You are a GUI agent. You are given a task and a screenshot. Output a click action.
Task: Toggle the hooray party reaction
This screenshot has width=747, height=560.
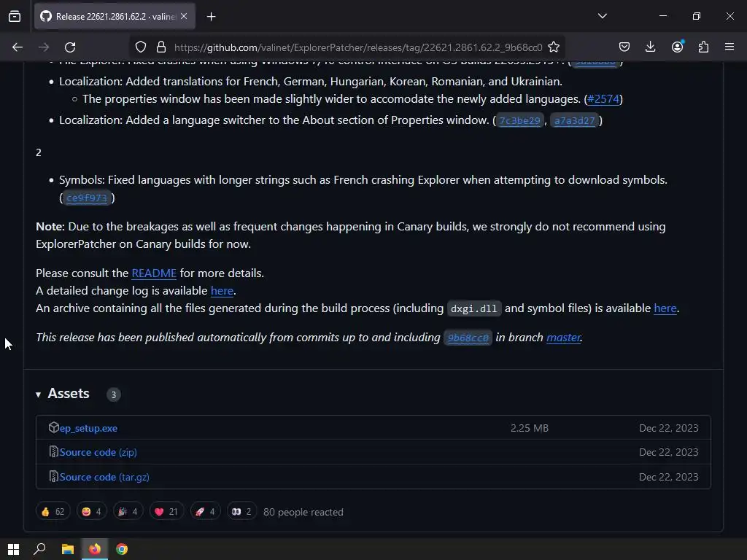coord(128,512)
